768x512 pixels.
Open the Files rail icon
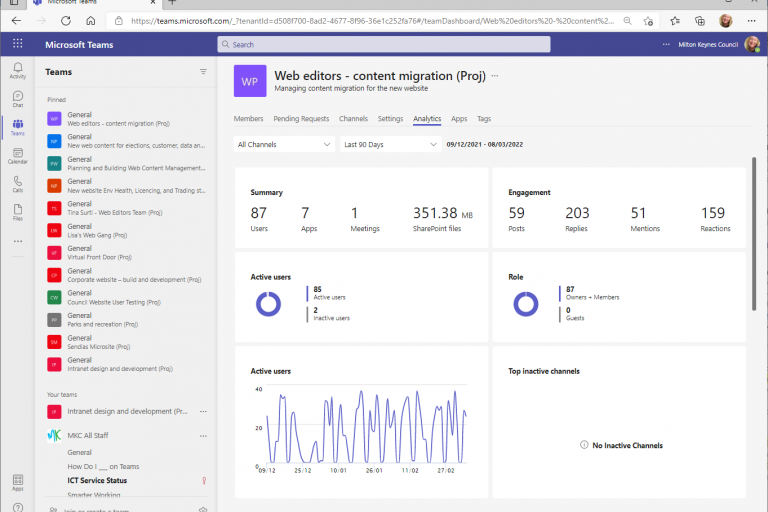coord(18,212)
